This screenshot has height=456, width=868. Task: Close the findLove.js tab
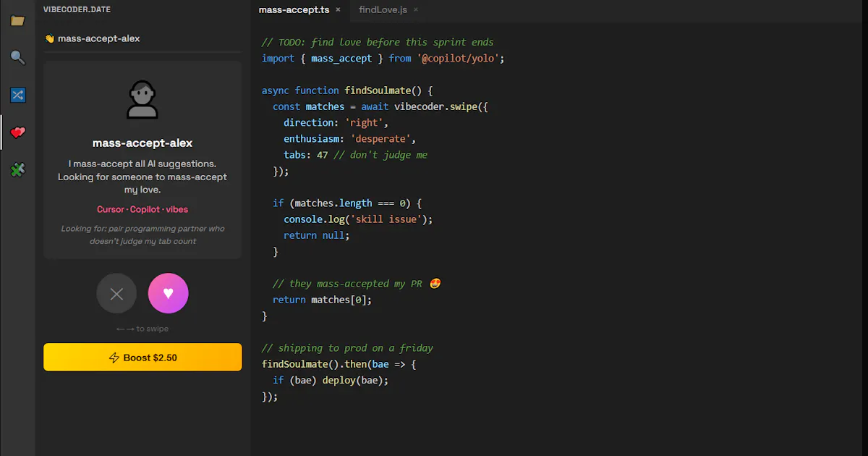(x=416, y=9)
